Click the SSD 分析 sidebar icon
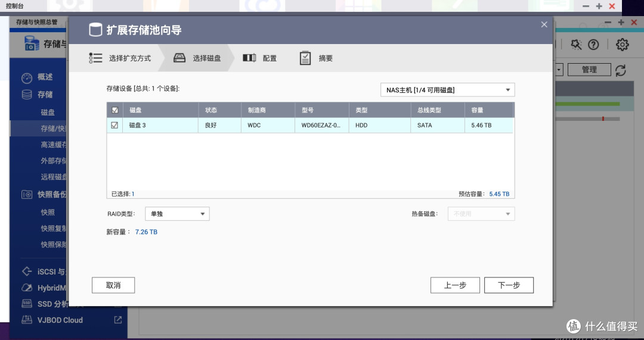This screenshot has width=644, height=340. tap(27, 304)
